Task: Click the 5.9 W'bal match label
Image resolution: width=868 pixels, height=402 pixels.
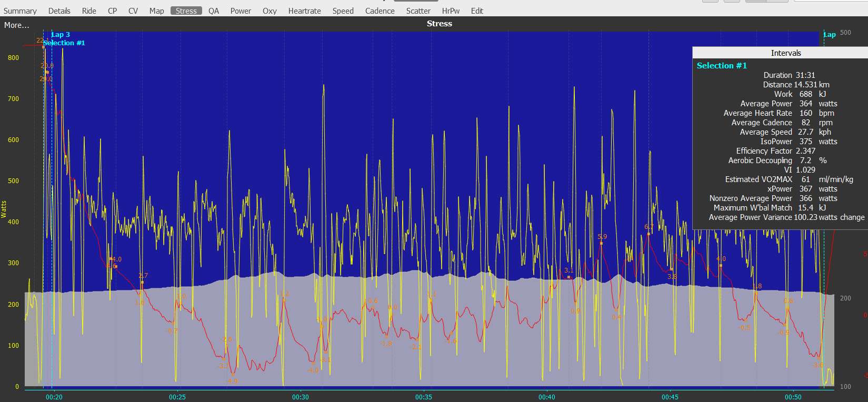Action: (602, 237)
